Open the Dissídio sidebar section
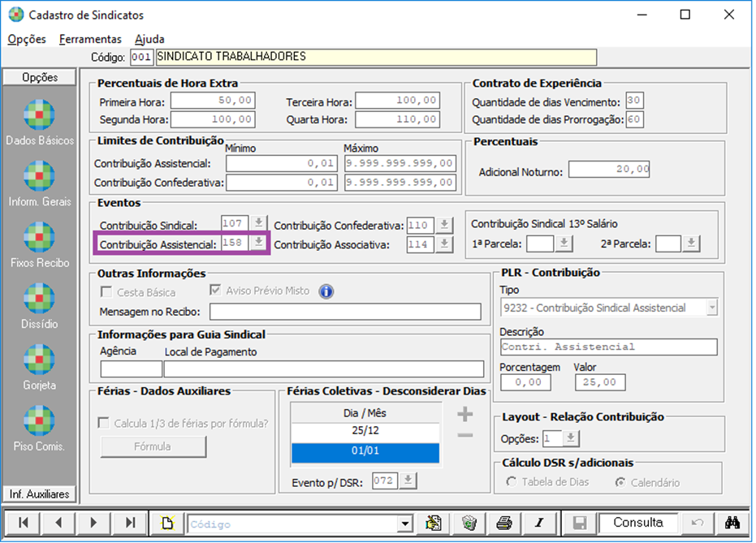This screenshot has width=756, height=543. tap(39, 306)
